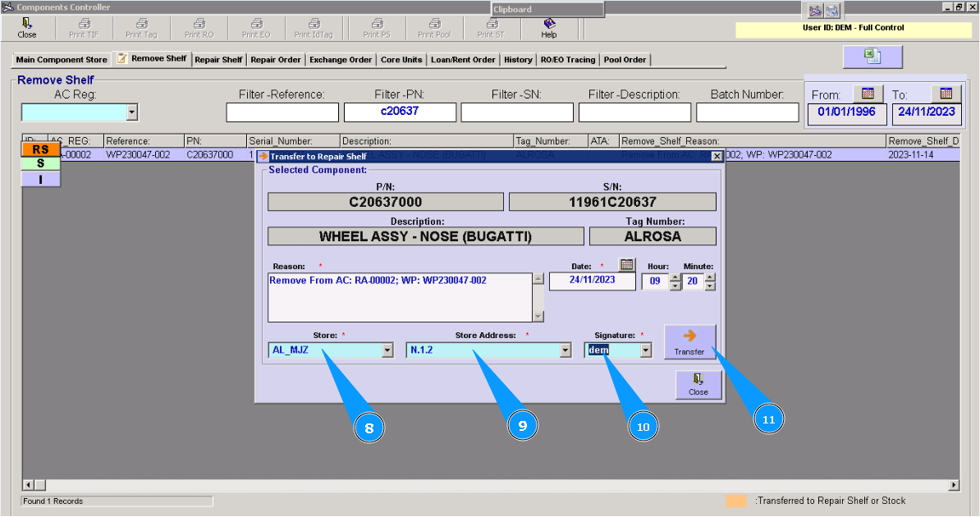The width and height of the screenshot is (980, 517).
Task: Click the orange Transferred legend swatch
Action: click(735, 501)
